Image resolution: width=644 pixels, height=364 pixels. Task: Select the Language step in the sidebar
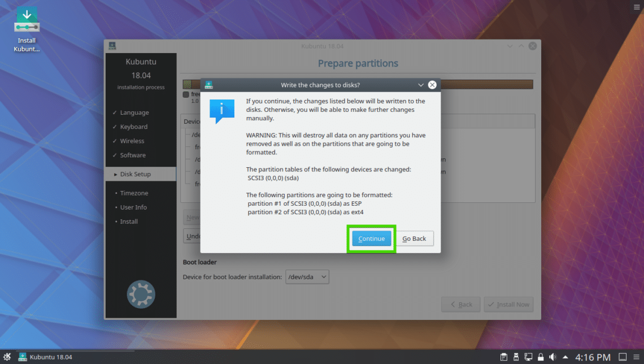[134, 112]
